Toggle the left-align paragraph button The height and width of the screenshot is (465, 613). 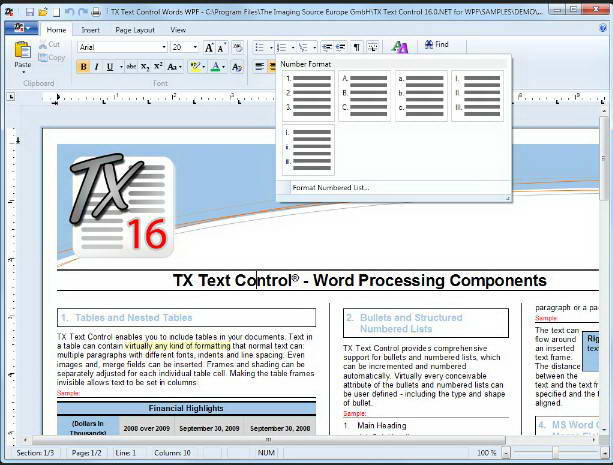click(x=259, y=67)
